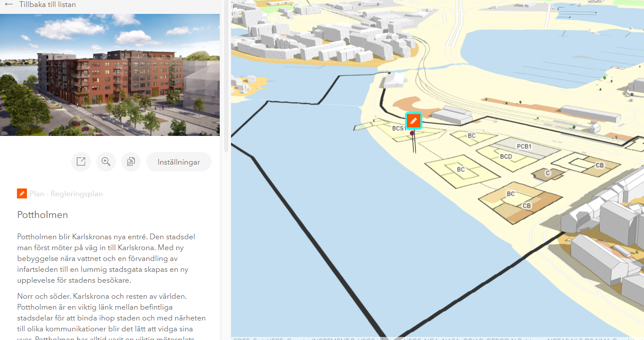Open the Pottholmen building rendering image
Screen dimensions: 644x340
110,75
